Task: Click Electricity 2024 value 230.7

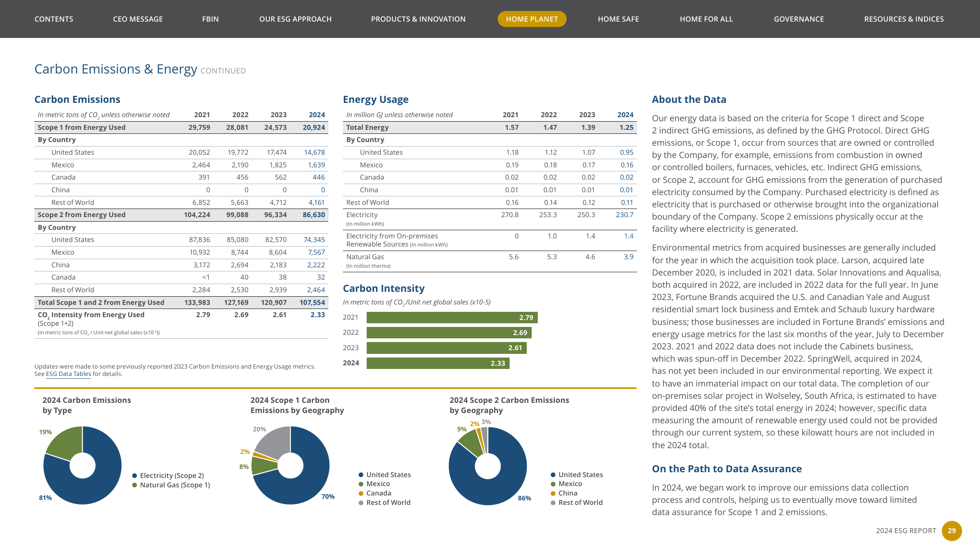Action: click(x=625, y=215)
